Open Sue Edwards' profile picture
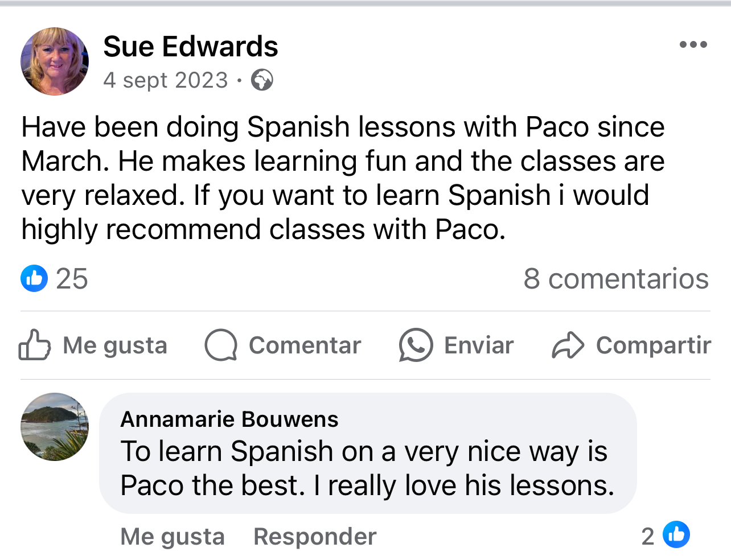Image resolution: width=731 pixels, height=560 pixels. point(55,61)
